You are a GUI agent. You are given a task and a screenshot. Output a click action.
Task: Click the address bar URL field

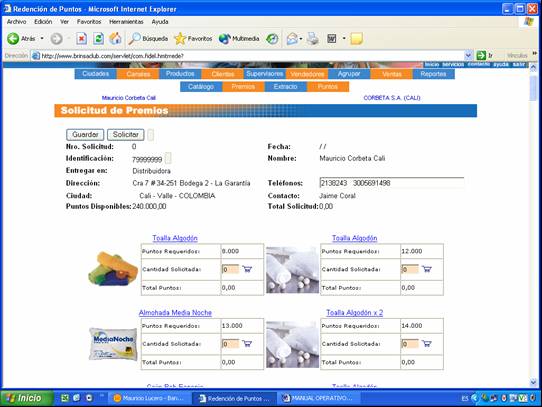click(x=252, y=56)
